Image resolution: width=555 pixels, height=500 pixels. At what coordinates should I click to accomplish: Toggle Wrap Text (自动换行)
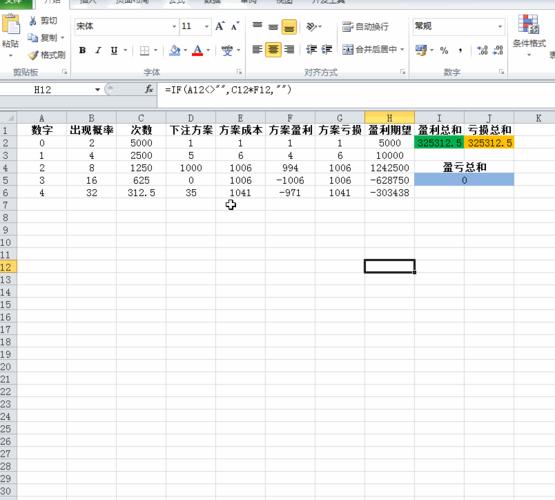[365, 27]
